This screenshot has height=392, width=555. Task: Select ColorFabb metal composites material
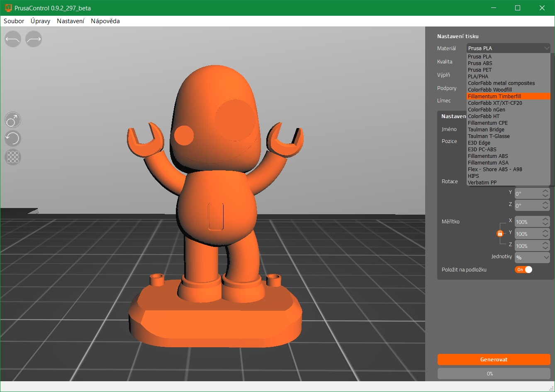tap(509, 83)
